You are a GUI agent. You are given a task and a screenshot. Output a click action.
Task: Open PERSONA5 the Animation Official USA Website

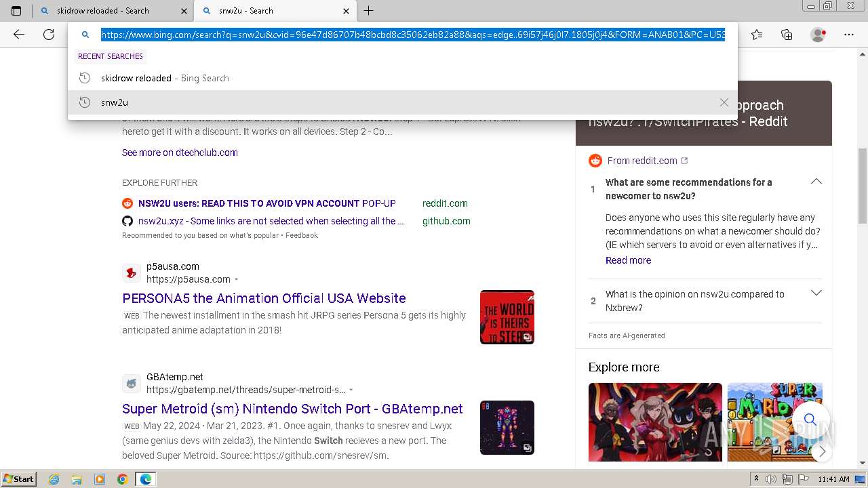click(264, 298)
